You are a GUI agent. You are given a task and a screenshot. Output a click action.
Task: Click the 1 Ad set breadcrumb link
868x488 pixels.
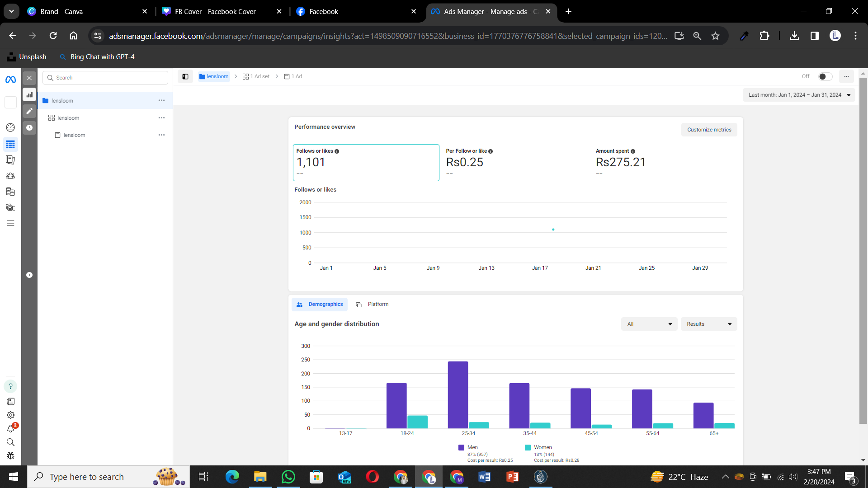[x=256, y=76]
